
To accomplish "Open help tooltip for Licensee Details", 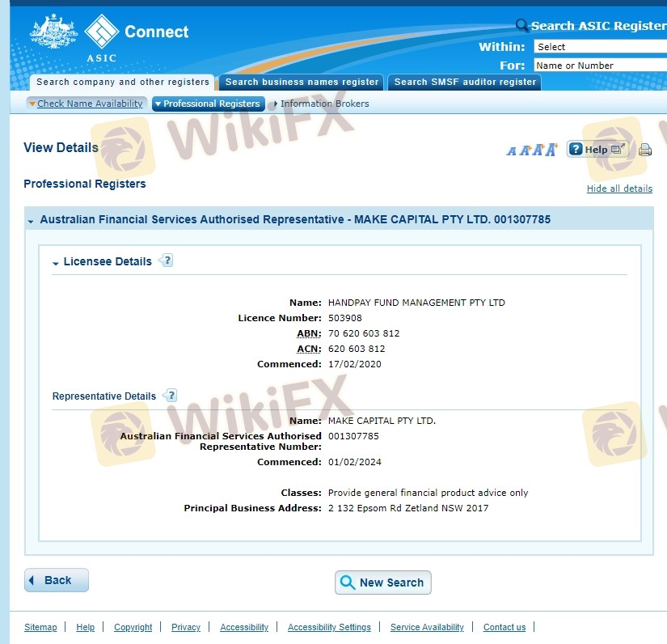I will click(167, 261).
